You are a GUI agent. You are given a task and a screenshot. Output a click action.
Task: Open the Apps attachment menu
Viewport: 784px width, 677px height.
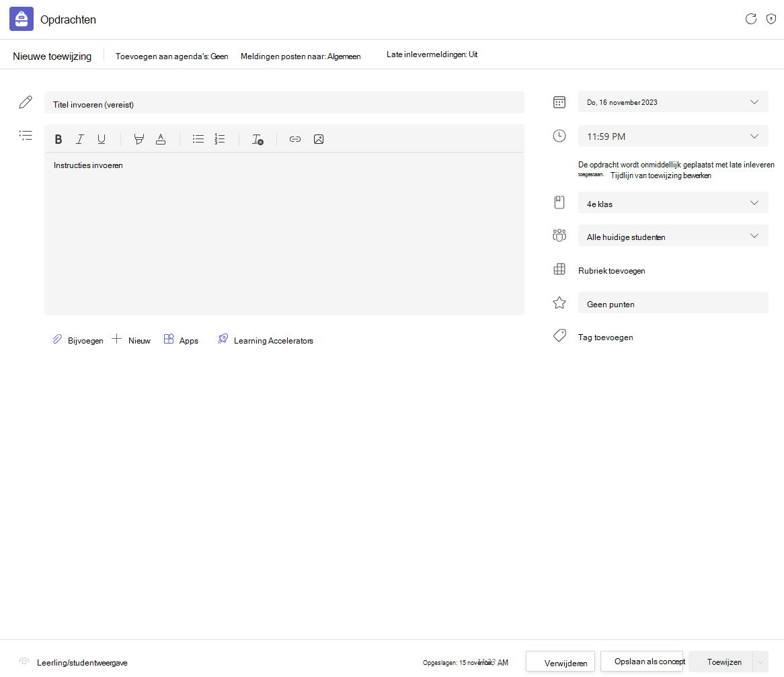[x=181, y=340]
